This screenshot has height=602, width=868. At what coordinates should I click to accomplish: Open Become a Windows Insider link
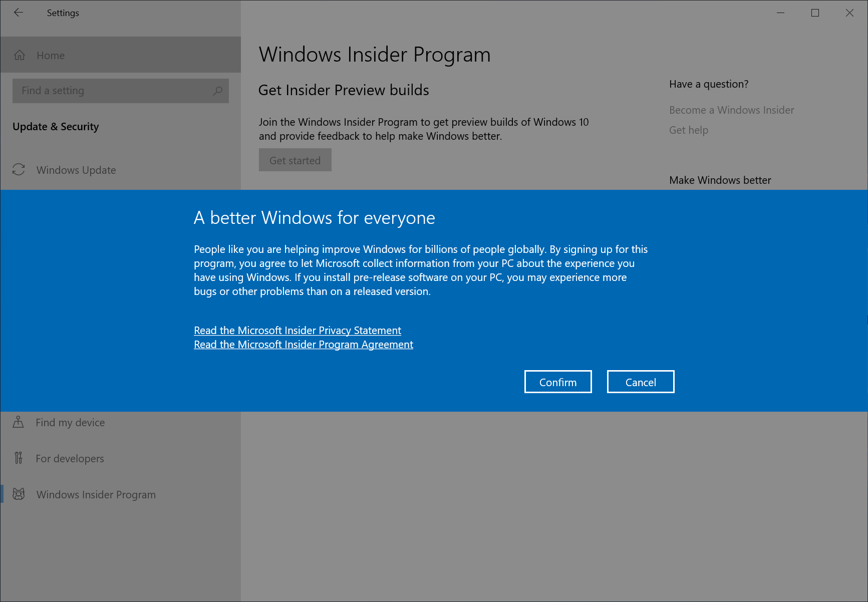(731, 110)
